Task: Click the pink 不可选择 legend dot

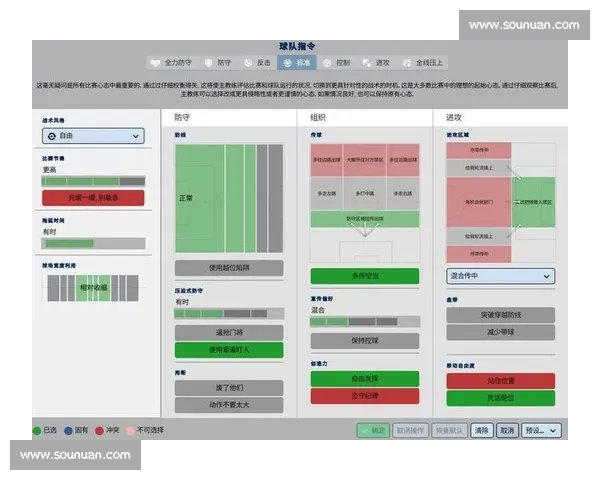Action: 130,431
